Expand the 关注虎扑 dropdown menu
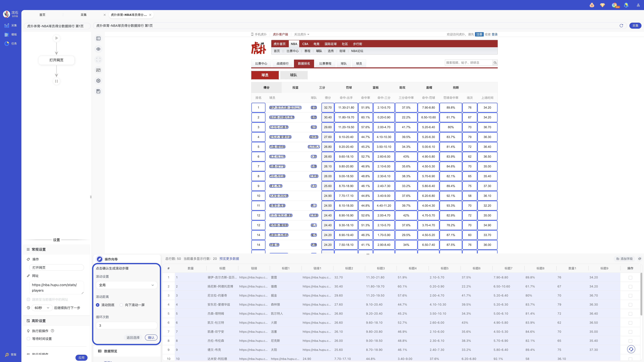644x362 pixels. [x=301, y=34]
